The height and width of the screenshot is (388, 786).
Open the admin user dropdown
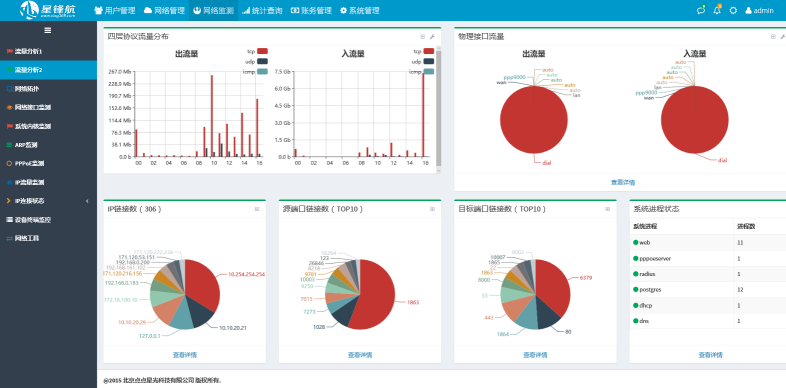click(x=759, y=11)
